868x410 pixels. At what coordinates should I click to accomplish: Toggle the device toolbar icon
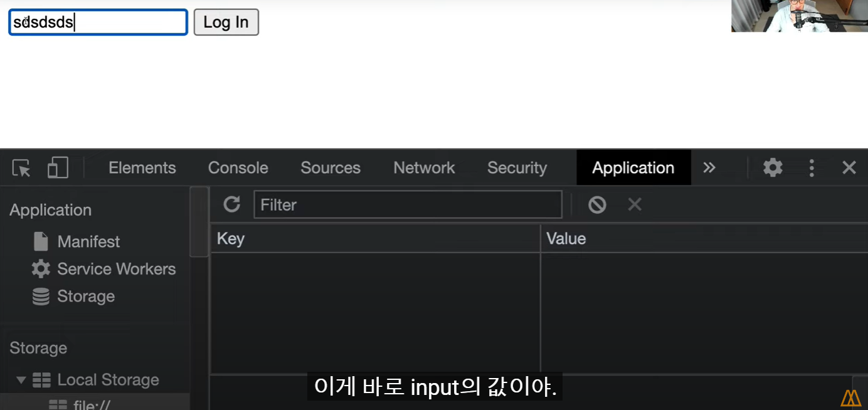[58, 168]
